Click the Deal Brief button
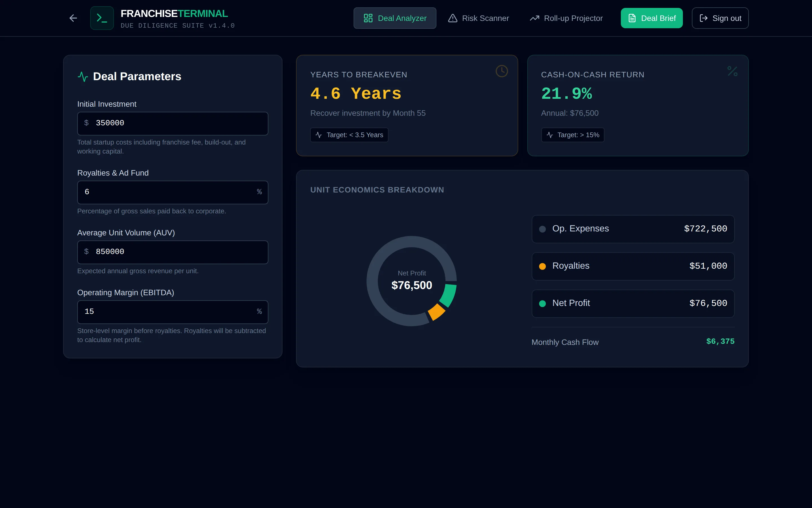This screenshot has width=812, height=508. click(x=652, y=18)
